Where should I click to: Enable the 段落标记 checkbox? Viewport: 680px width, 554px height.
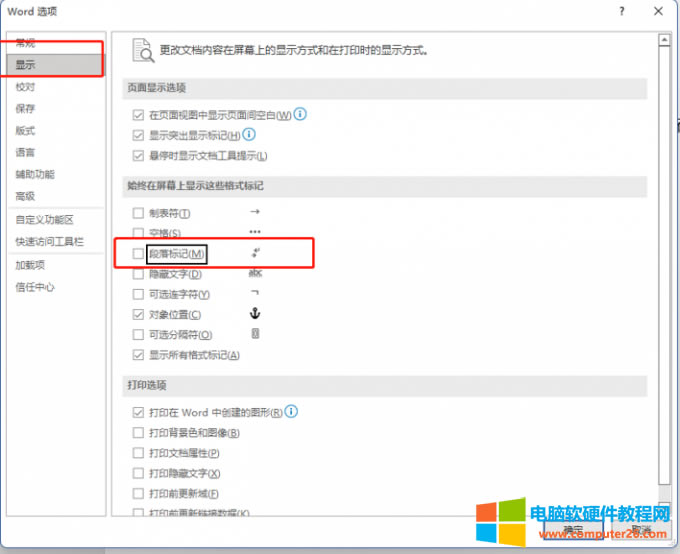pyautogui.click(x=138, y=254)
